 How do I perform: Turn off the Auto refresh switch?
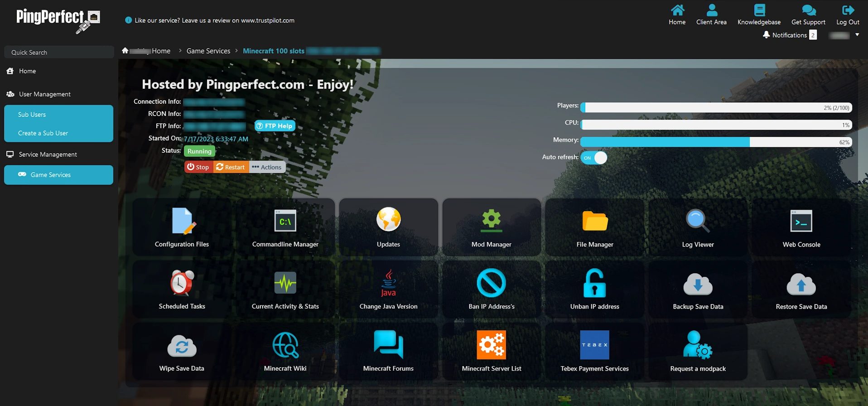[593, 158]
